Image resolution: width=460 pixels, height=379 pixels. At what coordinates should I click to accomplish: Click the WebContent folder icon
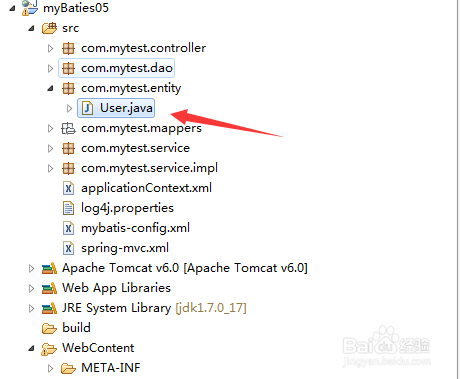49,349
